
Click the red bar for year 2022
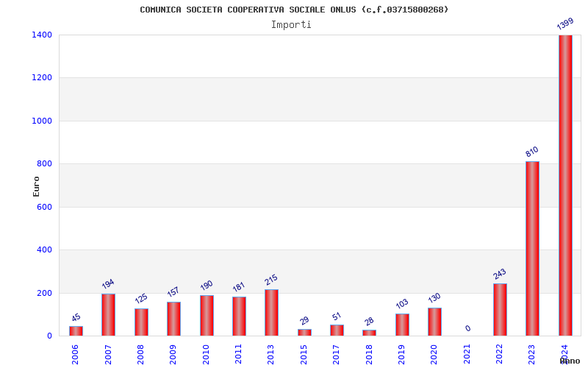[x=500, y=309]
